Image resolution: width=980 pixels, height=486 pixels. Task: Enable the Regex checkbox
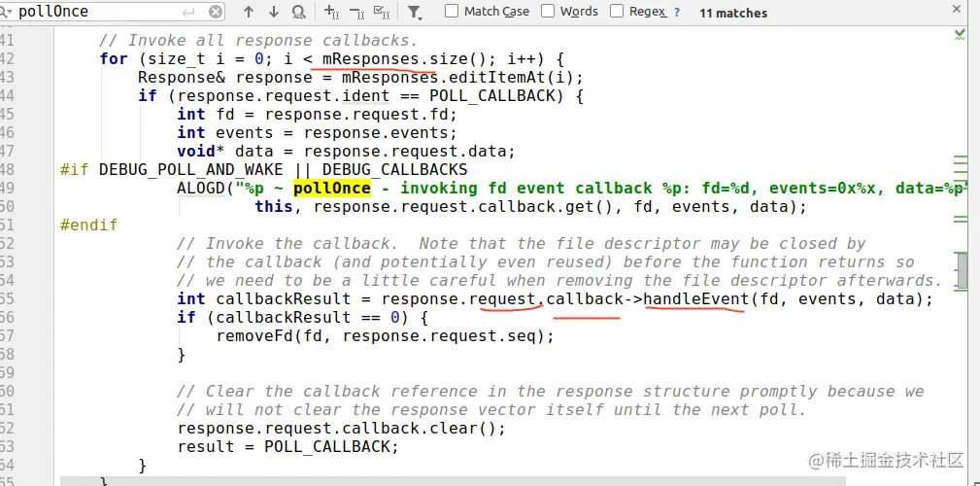pos(617,12)
